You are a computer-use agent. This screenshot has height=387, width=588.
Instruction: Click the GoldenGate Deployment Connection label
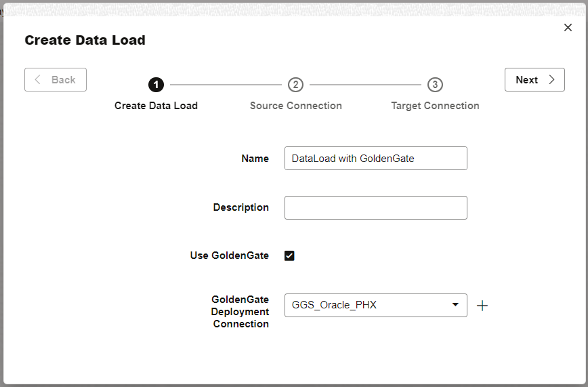[x=240, y=312]
